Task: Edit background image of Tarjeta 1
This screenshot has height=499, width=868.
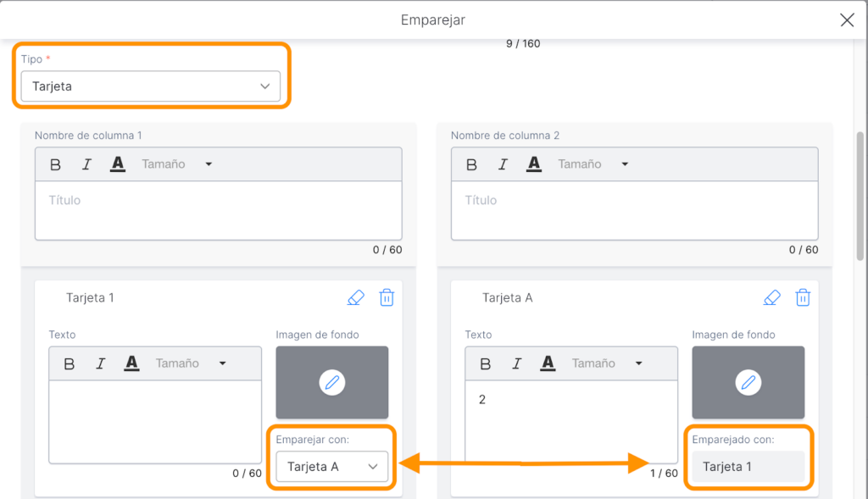Action: (x=332, y=383)
